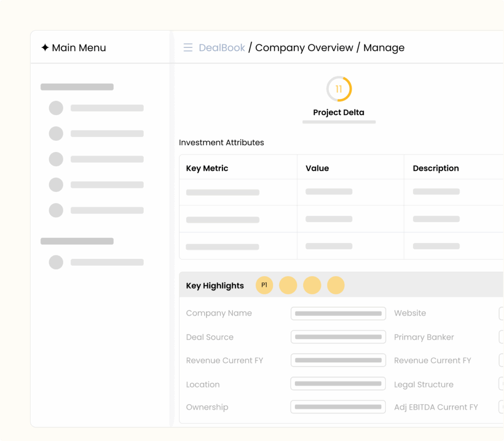This screenshot has width=504, height=441.
Task: Click the Ownership input field
Action: [x=338, y=407]
